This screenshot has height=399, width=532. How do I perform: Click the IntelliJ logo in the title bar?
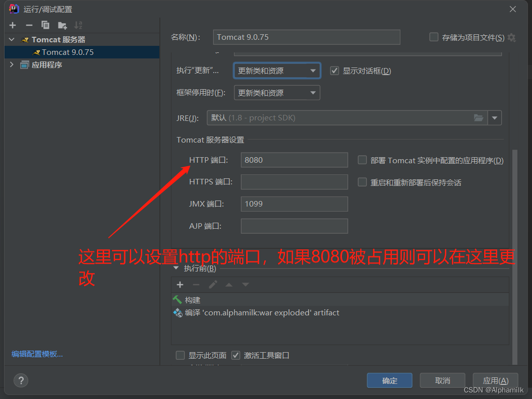tap(14, 9)
